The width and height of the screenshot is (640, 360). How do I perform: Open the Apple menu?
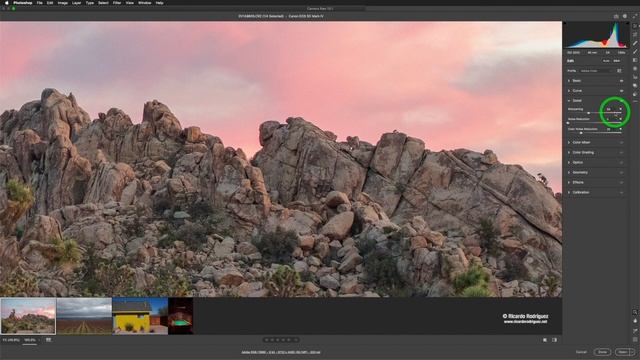(x=7, y=3)
